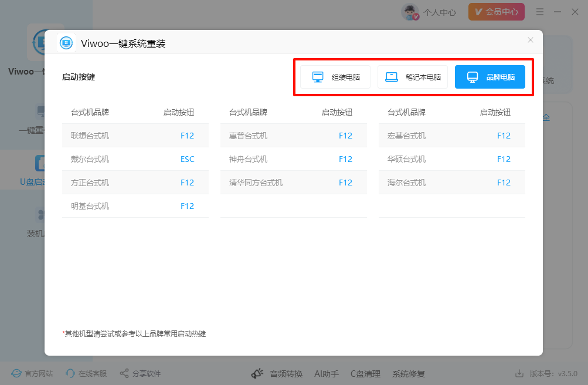Image resolution: width=588 pixels, height=385 pixels.
Task: Click the share icon next to 分享软件
Action: (x=124, y=373)
